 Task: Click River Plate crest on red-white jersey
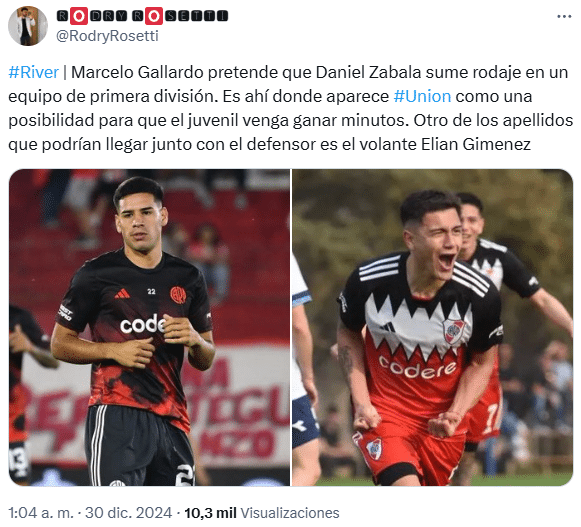click(454, 331)
